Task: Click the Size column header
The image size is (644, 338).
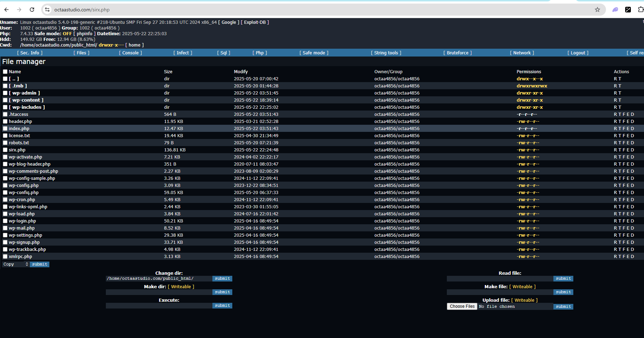Action: (x=168, y=71)
